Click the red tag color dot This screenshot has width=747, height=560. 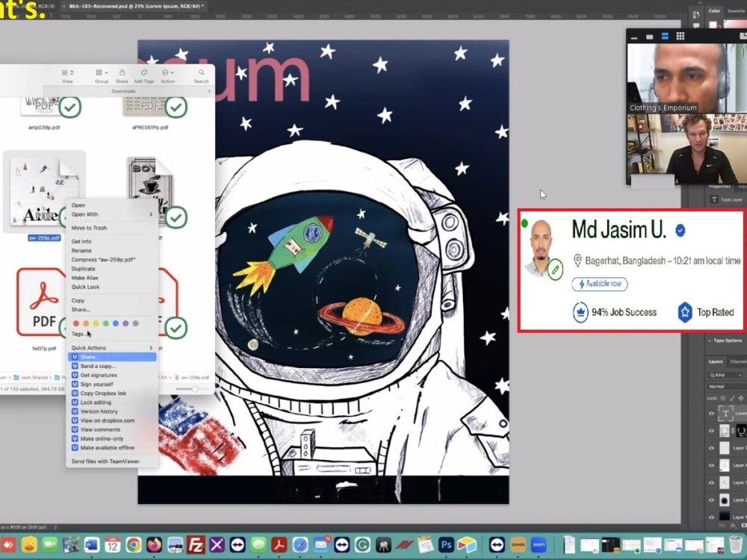click(75, 323)
